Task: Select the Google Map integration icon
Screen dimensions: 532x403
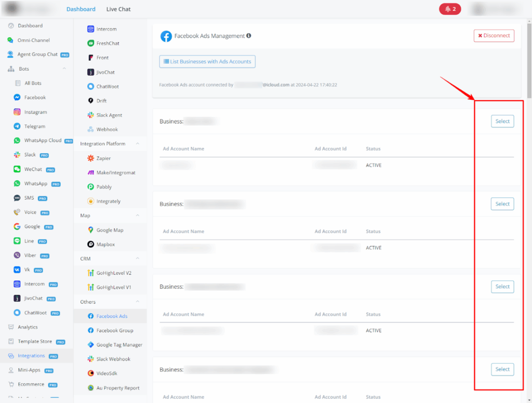Action: (91, 230)
